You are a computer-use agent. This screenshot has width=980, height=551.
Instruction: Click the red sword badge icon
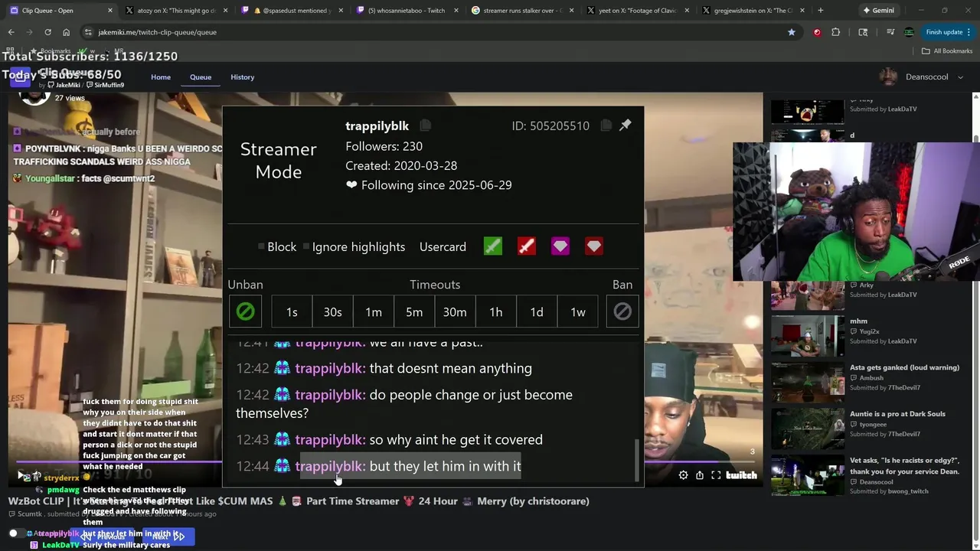coord(527,246)
